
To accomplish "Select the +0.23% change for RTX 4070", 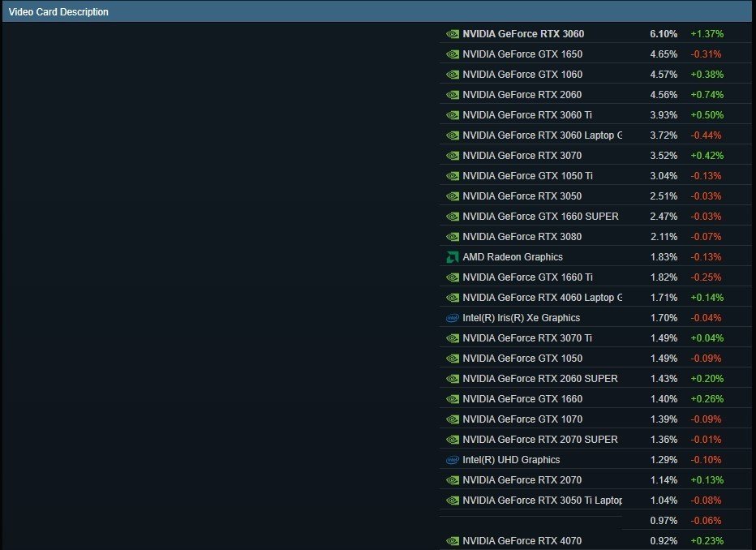I will (x=707, y=541).
